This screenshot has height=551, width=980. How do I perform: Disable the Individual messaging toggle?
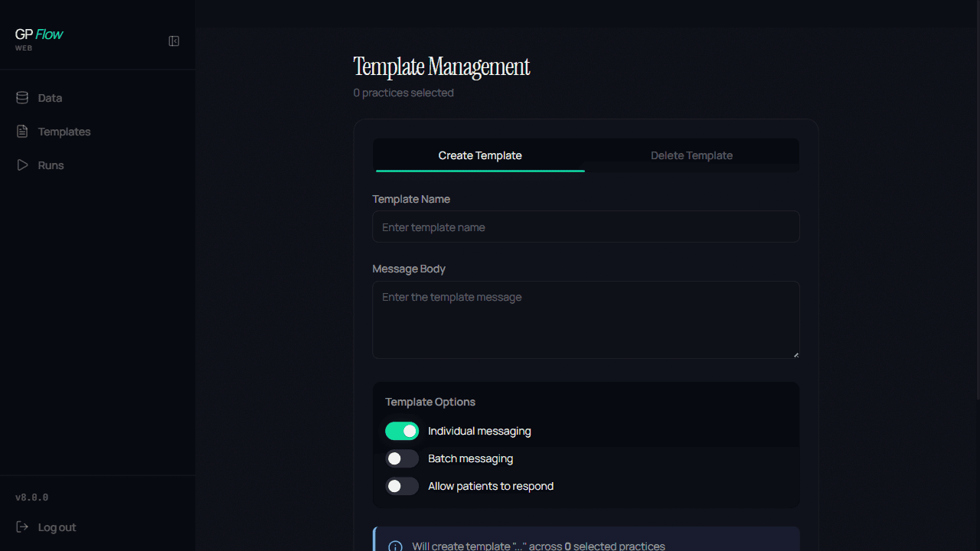(x=402, y=431)
